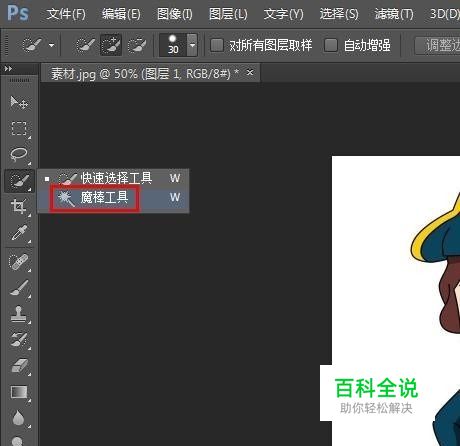Expand the collapsed toolbar double arrows

point(8,69)
